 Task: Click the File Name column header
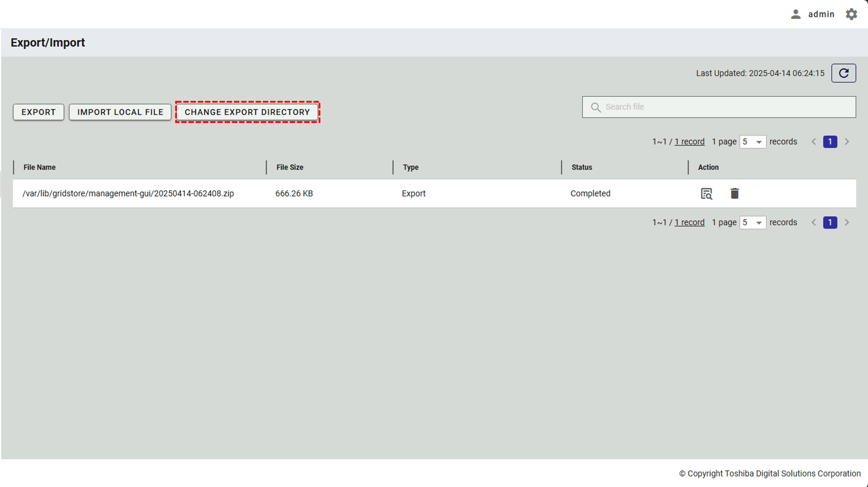[39, 167]
